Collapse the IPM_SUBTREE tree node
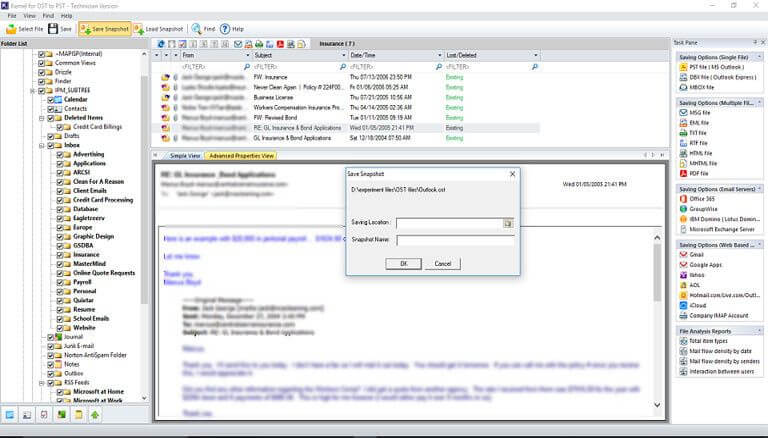This screenshot has width=768, height=438. (x=33, y=91)
